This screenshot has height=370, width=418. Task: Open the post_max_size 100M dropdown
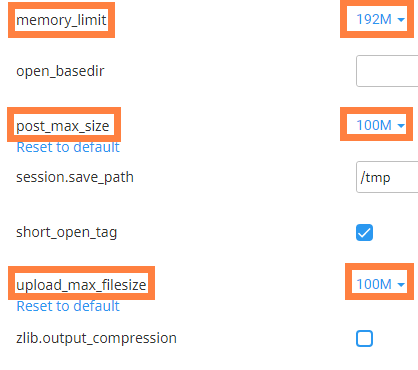[x=380, y=125]
